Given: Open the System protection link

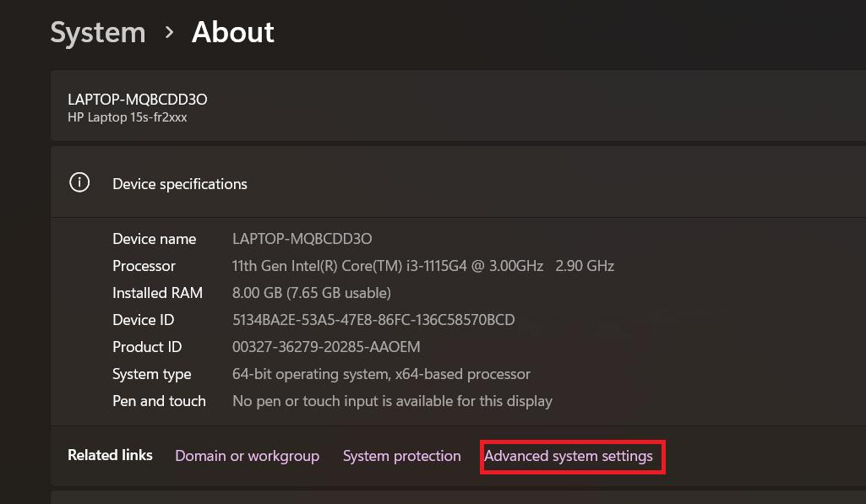Looking at the screenshot, I should (x=402, y=456).
